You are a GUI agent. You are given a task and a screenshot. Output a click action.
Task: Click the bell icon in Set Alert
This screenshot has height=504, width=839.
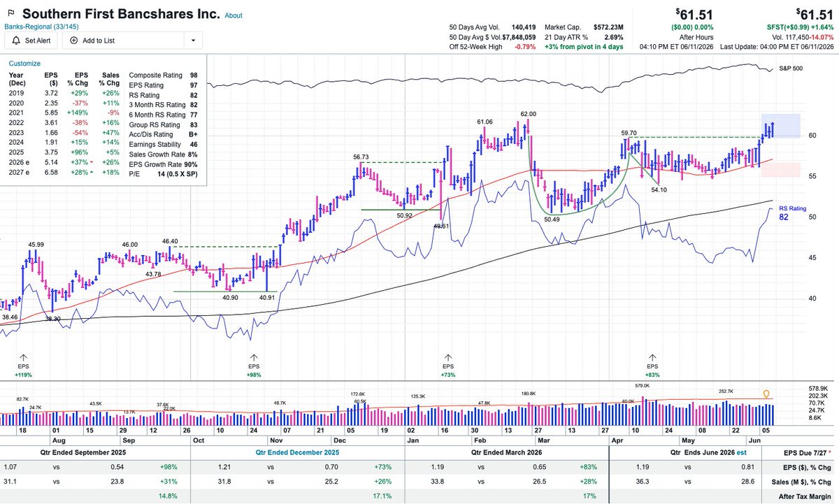(x=16, y=41)
